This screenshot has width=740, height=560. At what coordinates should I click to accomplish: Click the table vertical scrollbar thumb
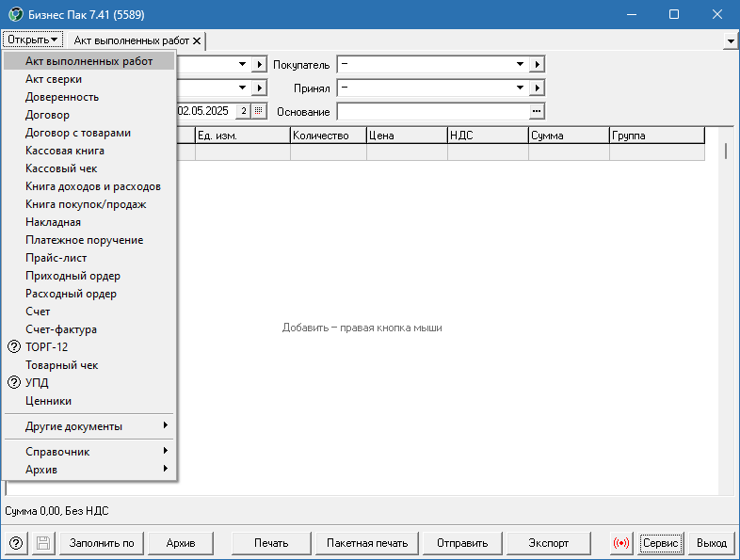pyautogui.click(x=725, y=151)
